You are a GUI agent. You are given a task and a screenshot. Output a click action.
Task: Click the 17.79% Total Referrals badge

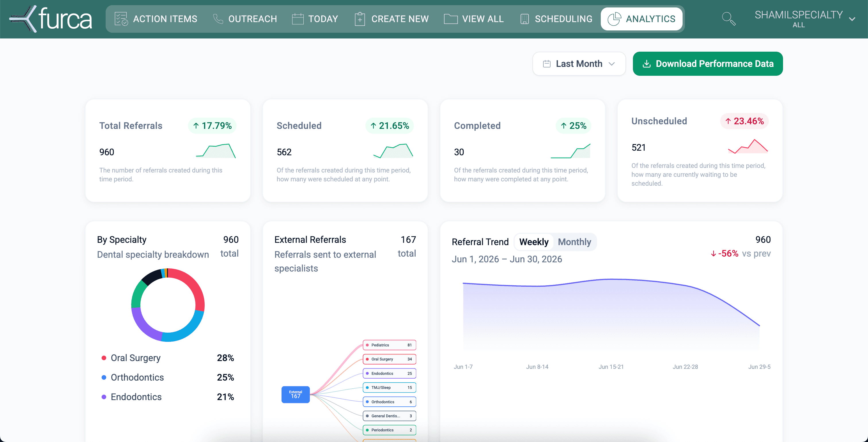click(212, 126)
